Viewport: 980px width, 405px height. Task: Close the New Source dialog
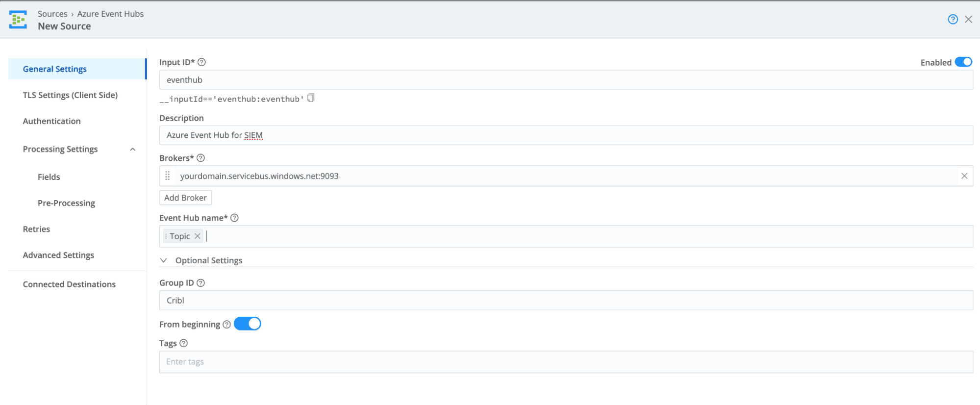(x=968, y=19)
